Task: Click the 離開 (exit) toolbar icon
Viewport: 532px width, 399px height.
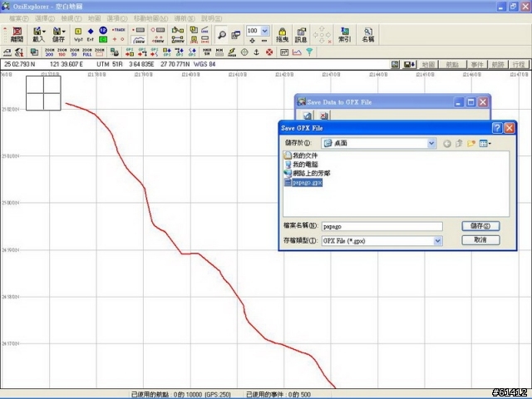Action: 17,35
